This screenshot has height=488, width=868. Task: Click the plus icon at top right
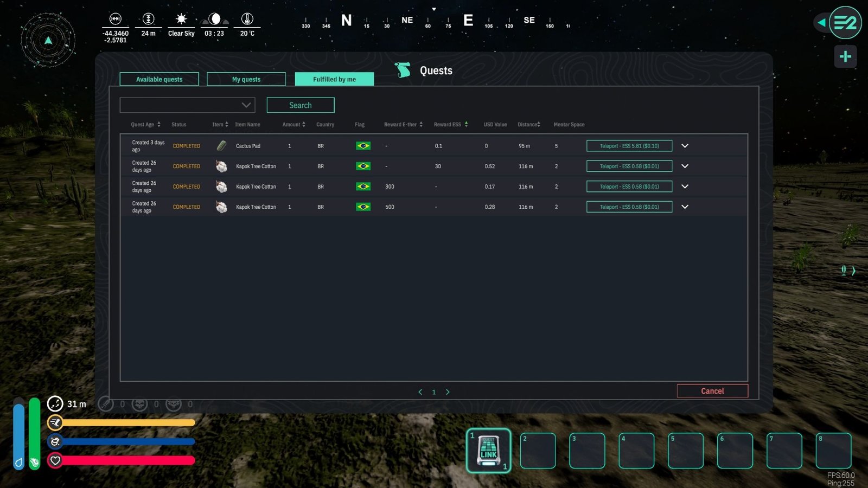coord(845,56)
